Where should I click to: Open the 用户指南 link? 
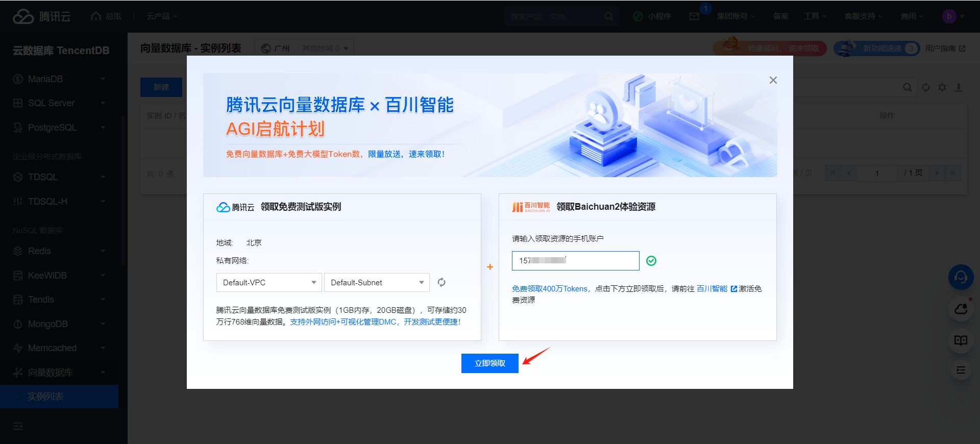tap(945, 48)
